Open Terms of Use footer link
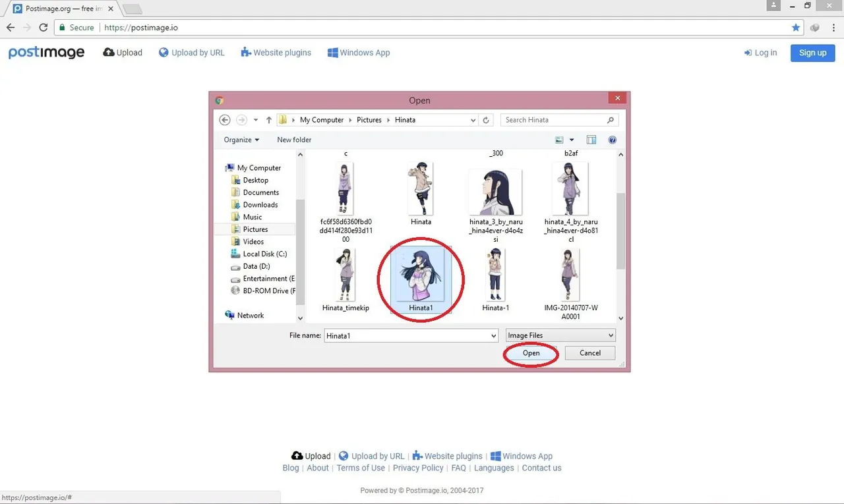844x504 pixels. pyautogui.click(x=361, y=468)
